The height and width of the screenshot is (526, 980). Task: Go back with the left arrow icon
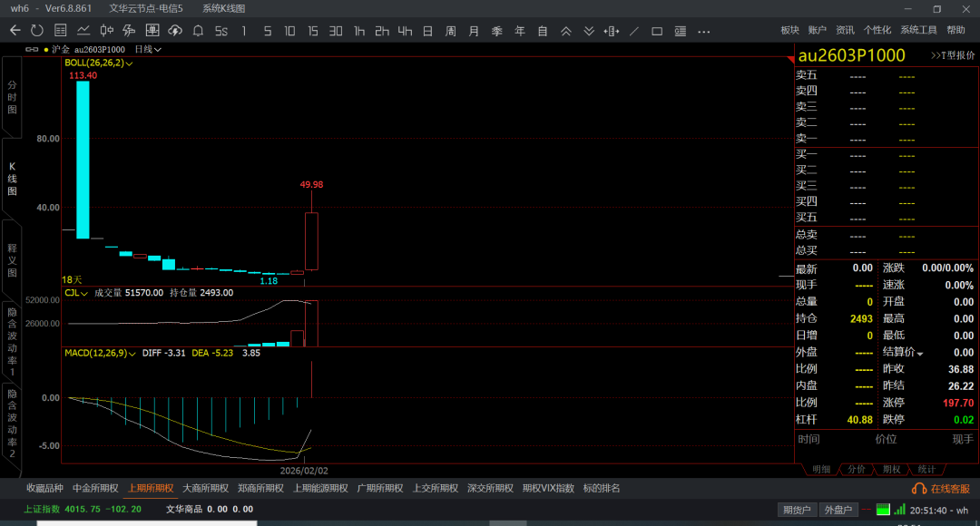pos(15,31)
